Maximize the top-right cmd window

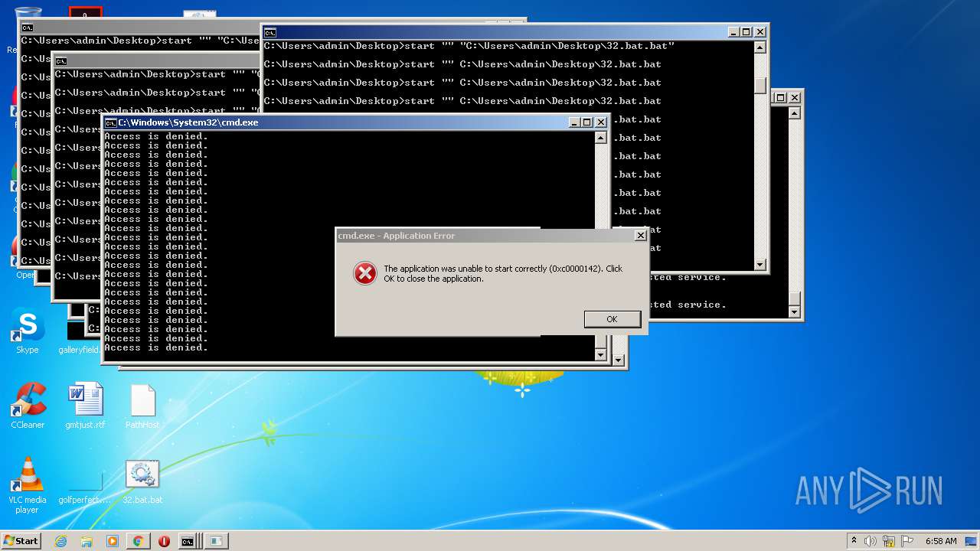tap(746, 32)
